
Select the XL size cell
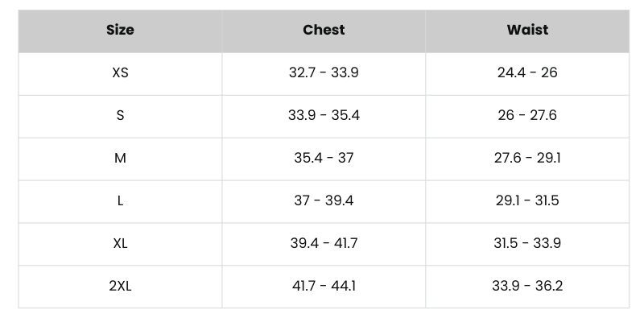tap(120, 244)
